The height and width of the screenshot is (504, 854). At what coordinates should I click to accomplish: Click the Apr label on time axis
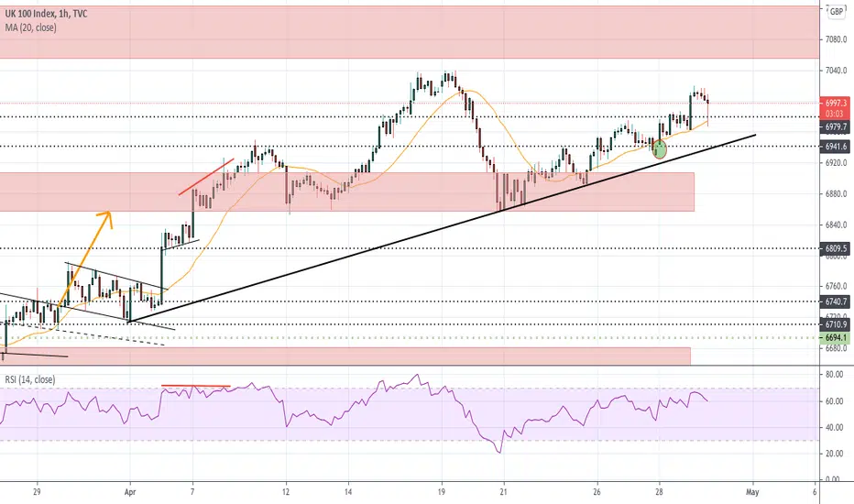click(129, 491)
